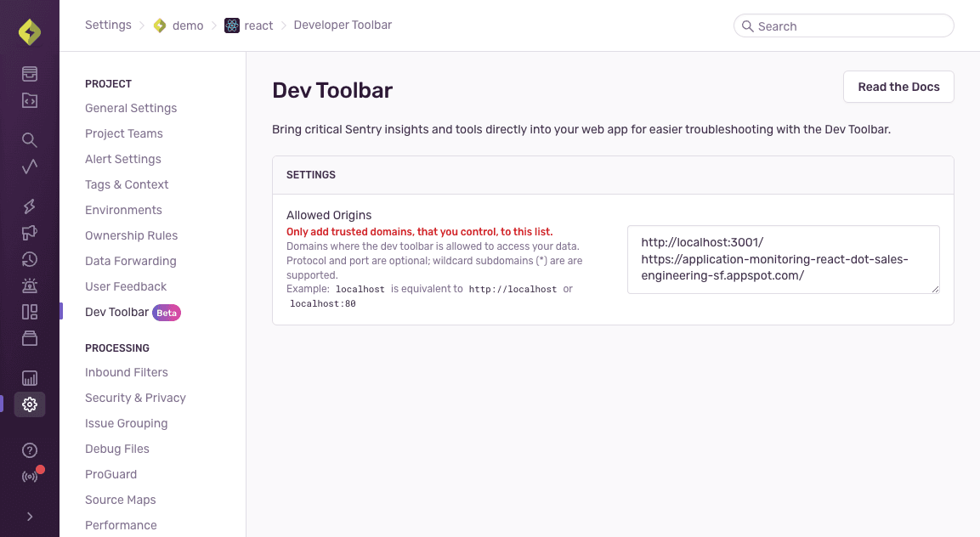Click the Read the Docs button

[x=898, y=86]
